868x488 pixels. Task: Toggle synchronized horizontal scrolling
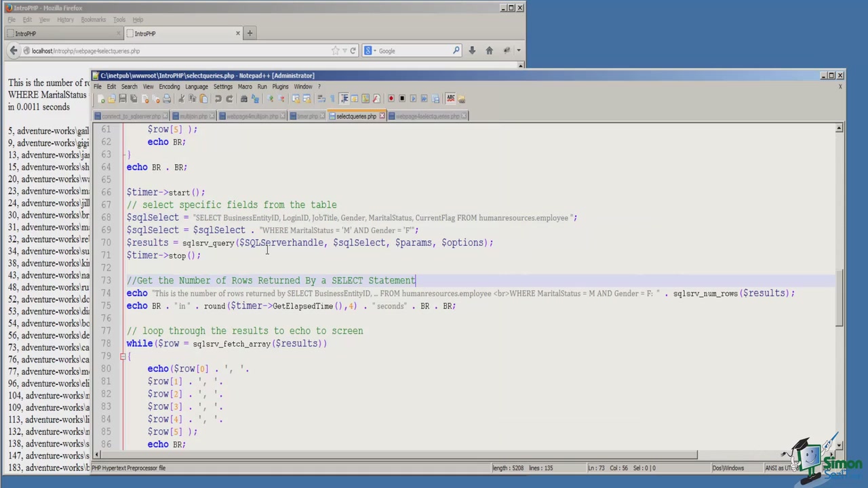[307, 99]
